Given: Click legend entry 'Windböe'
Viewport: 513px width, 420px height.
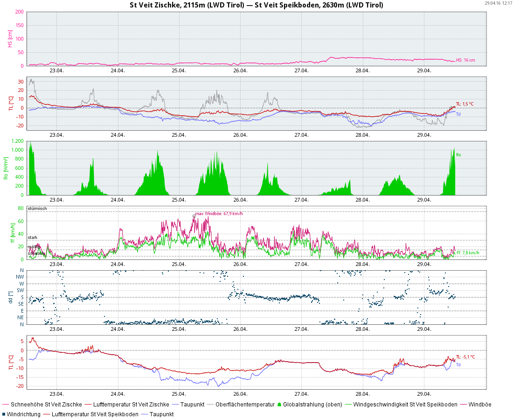Looking at the screenshot, I should [480, 405].
